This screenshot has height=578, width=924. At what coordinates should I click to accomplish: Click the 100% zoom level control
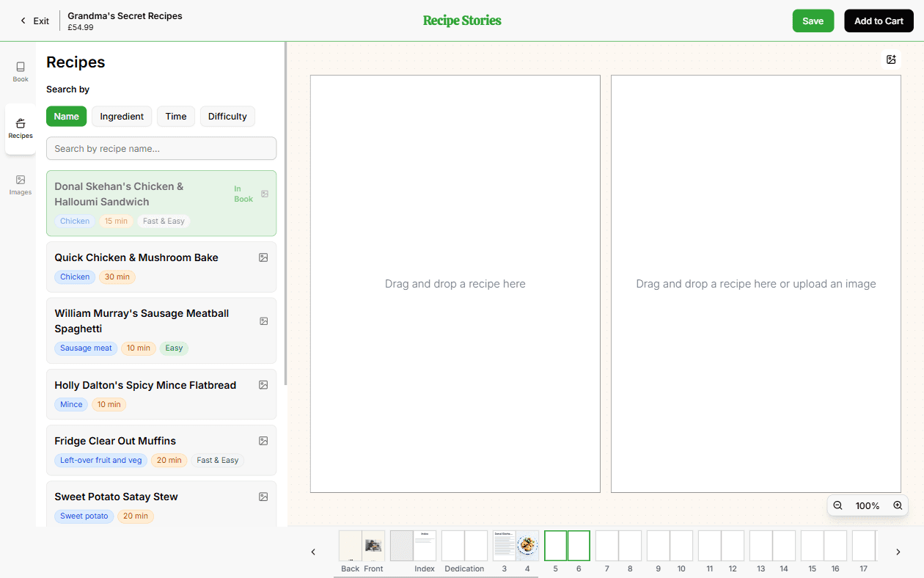click(x=868, y=505)
